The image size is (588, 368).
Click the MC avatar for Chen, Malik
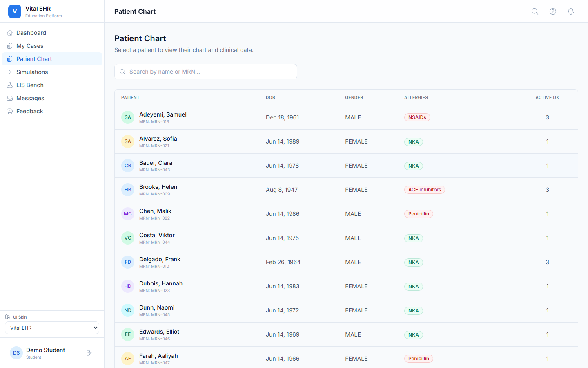coord(128,214)
